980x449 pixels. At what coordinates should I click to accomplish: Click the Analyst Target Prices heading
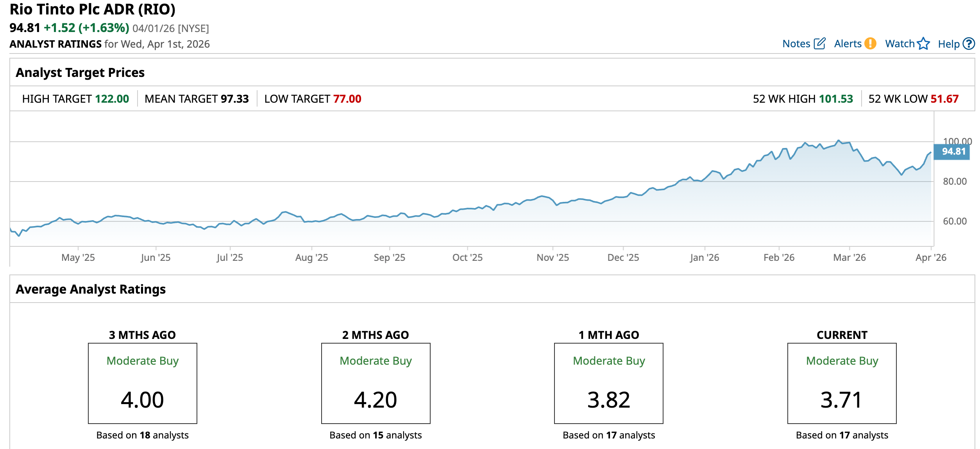click(80, 73)
